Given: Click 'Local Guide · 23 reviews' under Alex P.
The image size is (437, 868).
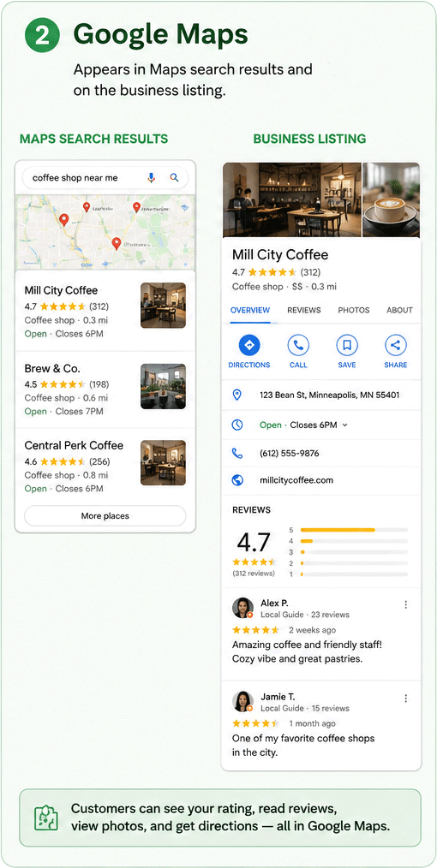Looking at the screenshot, I should pyautogui.click(x=305, y=615).
